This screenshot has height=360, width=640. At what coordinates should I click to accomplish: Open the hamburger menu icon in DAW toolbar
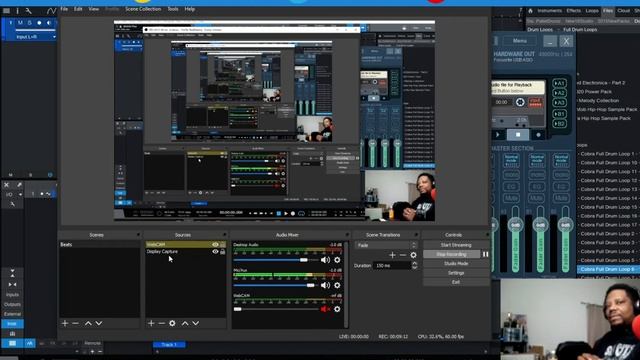tap(6, 11)
